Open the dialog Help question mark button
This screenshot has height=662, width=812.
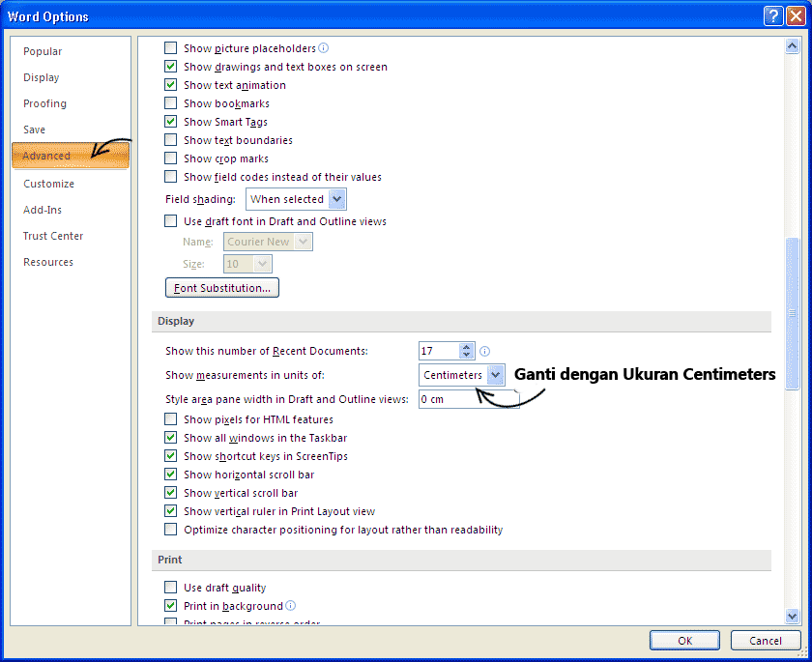[x=772, y=16]
